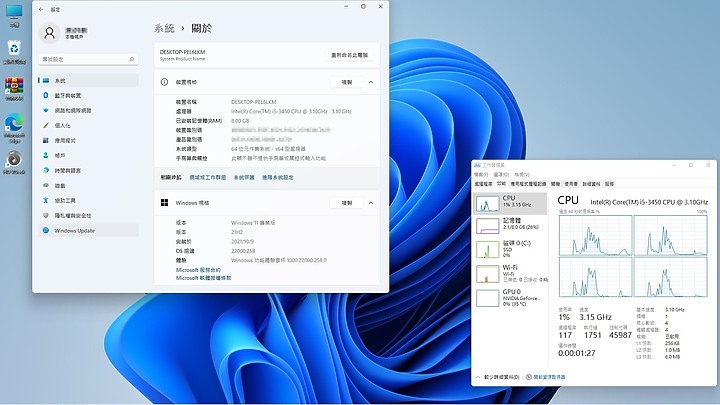Open Time & language settings
Screen dimensions: 720x405
click(88, 170)
